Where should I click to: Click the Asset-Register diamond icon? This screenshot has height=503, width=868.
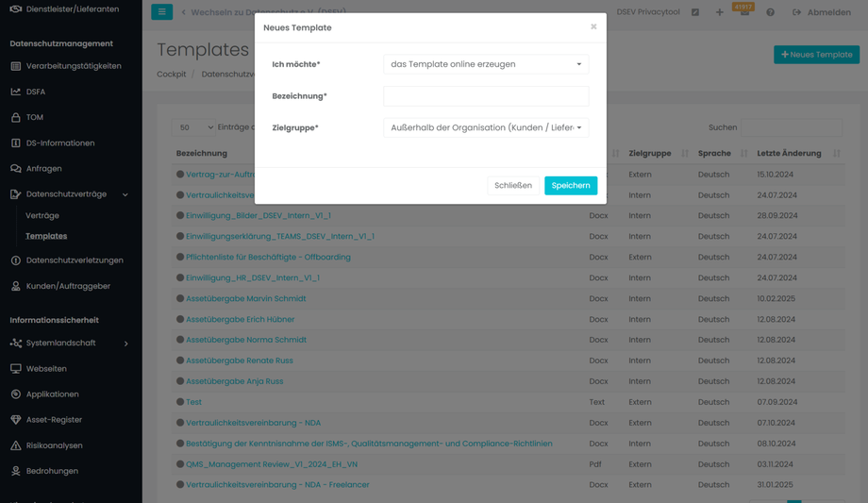coord(16,420)
